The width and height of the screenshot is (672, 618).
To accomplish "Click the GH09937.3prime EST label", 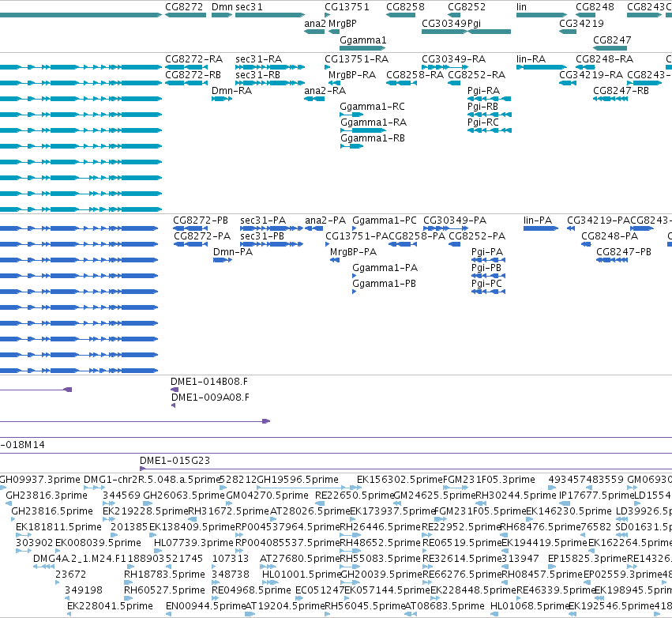I will (x=39, y=480).
